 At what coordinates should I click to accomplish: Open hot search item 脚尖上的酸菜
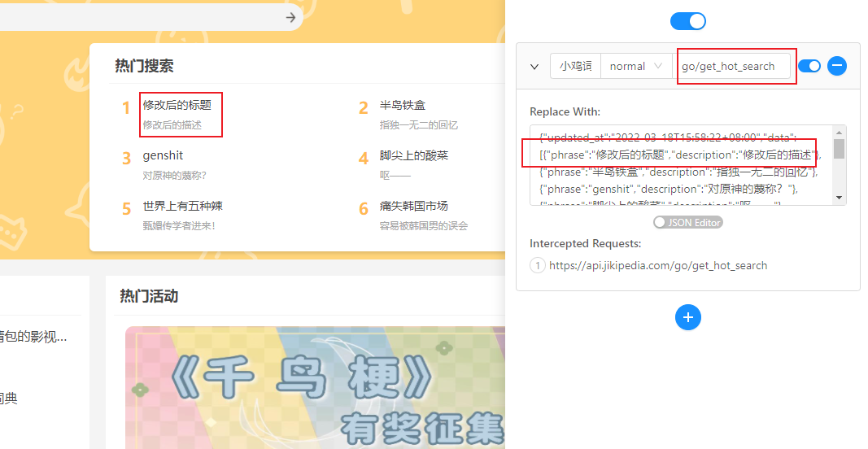pyautogui.click(x=413, y=155)
